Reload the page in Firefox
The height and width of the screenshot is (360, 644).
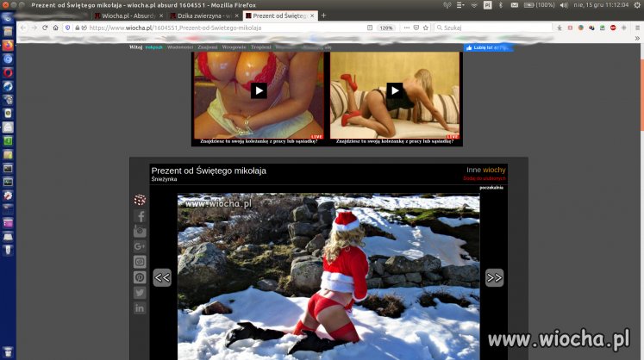coord(45,28)
